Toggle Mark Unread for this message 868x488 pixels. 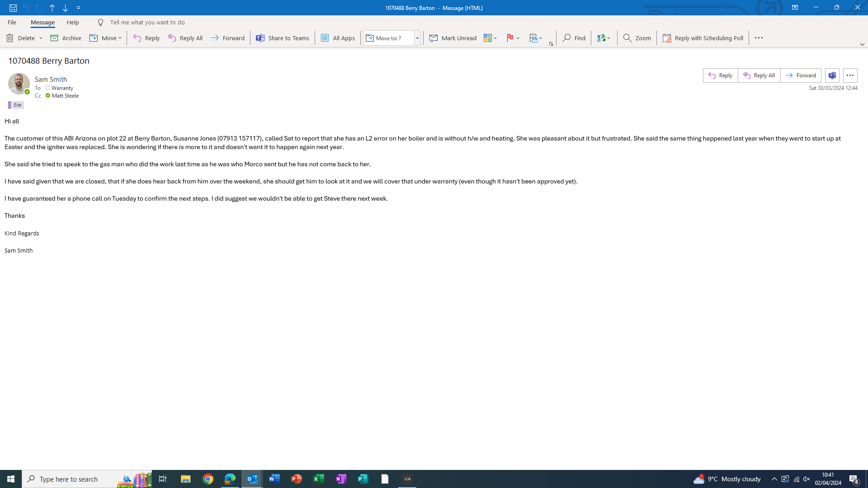pyautogui.click(x=453, y=38)
